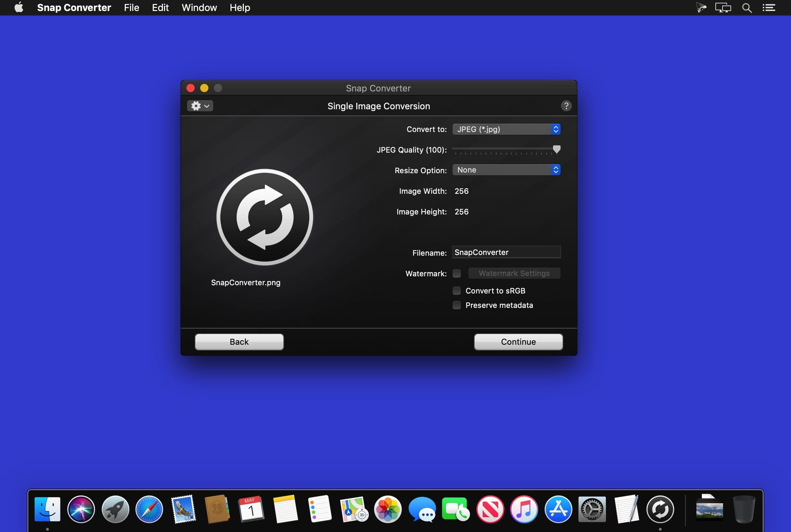Open TextEdit icon in Dock
The image size is (791, 532).
626,509
